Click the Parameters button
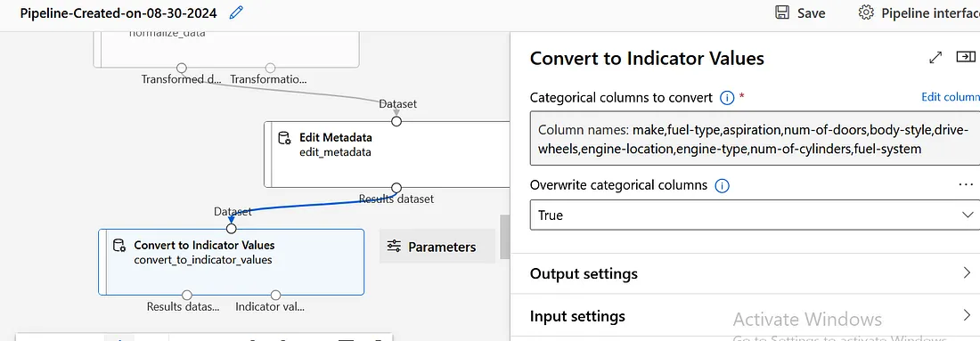Image resolution: width=980 pixels, height=341 pixels. tap(437, 246)
